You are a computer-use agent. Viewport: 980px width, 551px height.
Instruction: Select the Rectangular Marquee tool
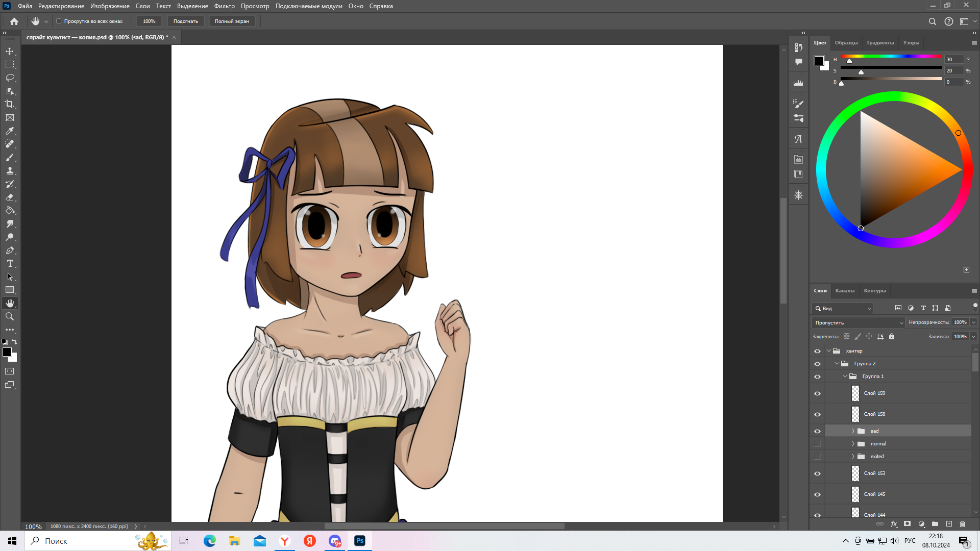tap(10, 64)
